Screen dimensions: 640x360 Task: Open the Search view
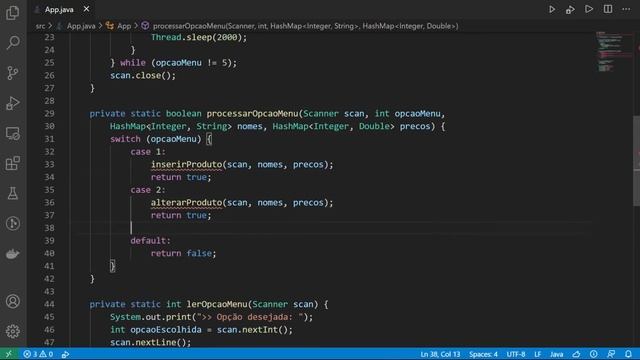(x=13, y=42)
